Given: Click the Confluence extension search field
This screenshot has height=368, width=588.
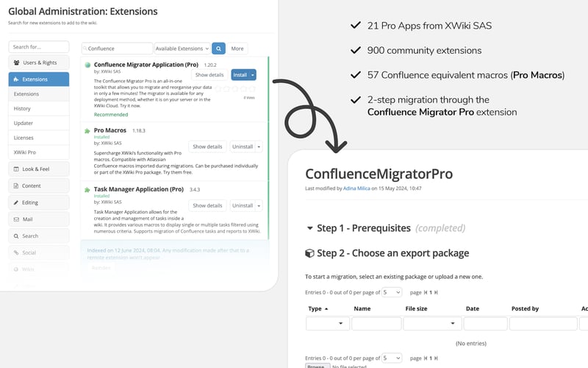Looking at the screenshot, I should click(x=118, y=49).
